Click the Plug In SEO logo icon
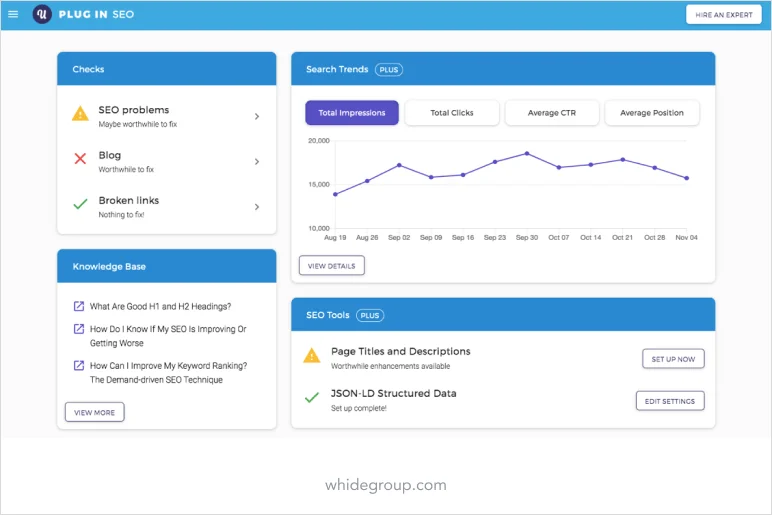Screen dimensions: 772x515 (x=42, y=14)
